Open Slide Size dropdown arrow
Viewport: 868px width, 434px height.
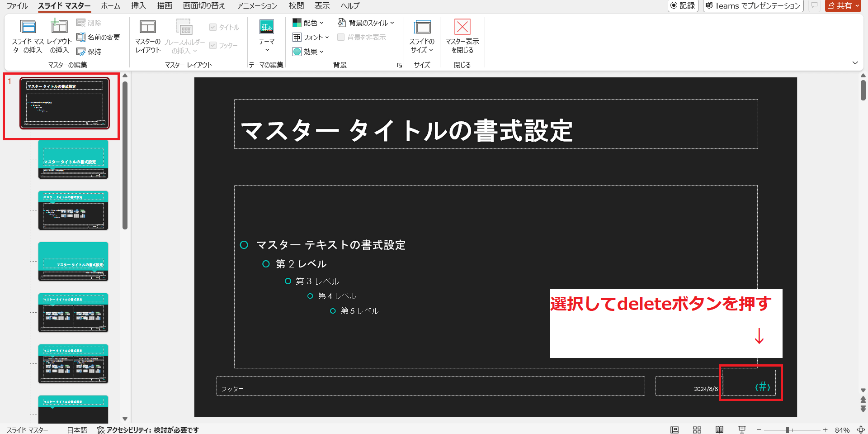click(431, 50)
